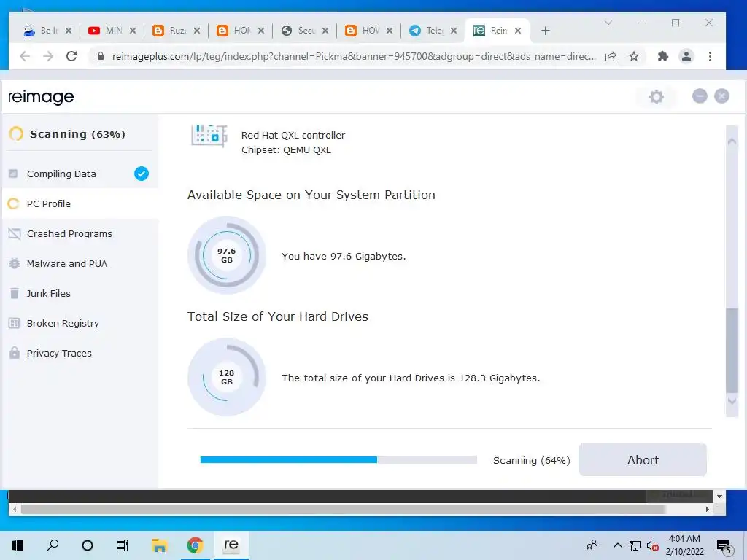Go forward in Chrome
The image size is (747, 560).
(x=48, y=57)
